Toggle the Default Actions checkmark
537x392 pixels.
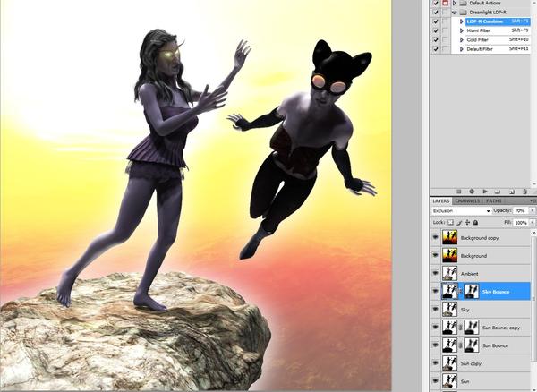[x=436, y=3]
